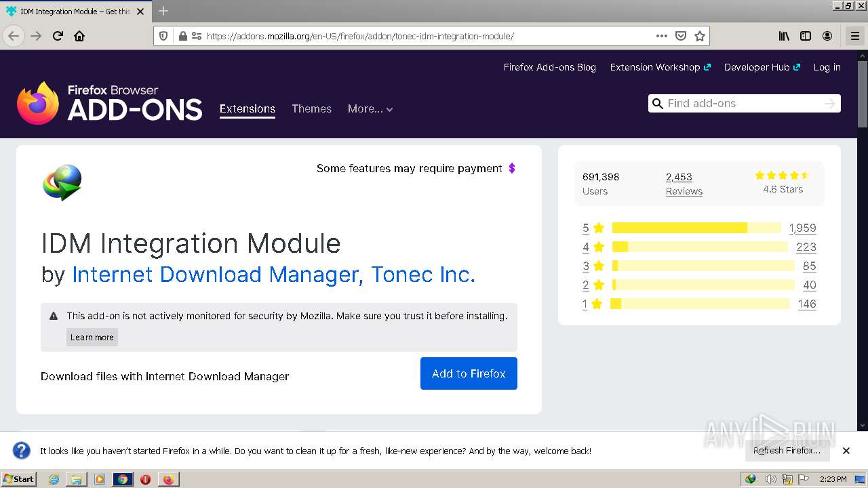Click the address bar URL
Screen dimensions: 868x488
(360, 36)
